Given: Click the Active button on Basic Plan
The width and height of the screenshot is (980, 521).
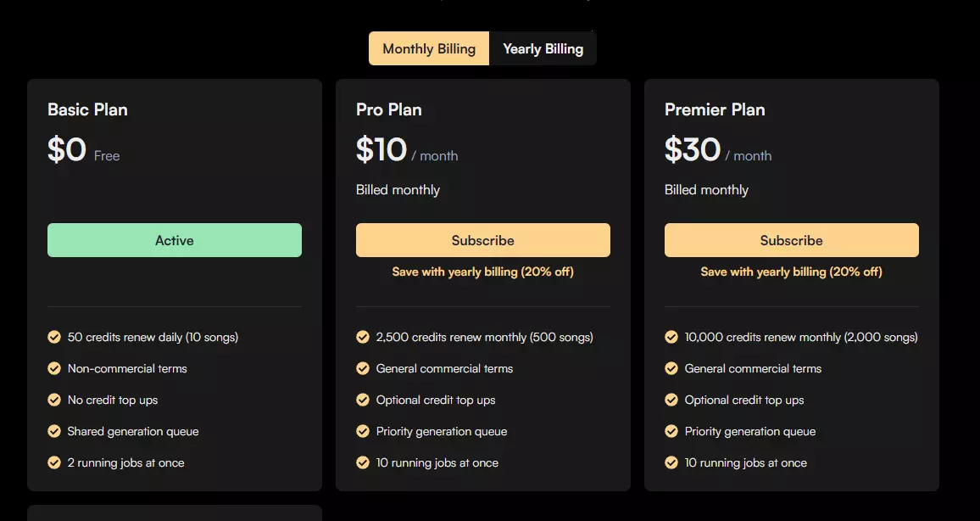Looking at the screenshot, I should pos(175,240).
